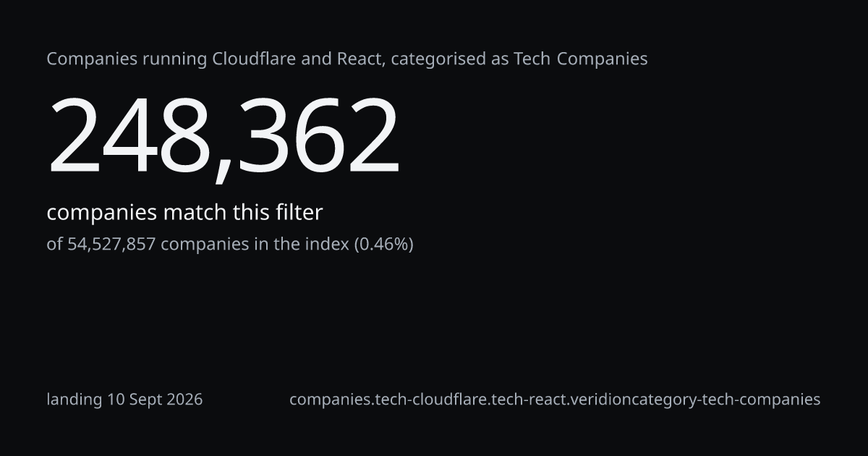The height and width of the screenshot is (456, 868).
Task: Select Tech Companies in the heading text
Action: [581, 59]
